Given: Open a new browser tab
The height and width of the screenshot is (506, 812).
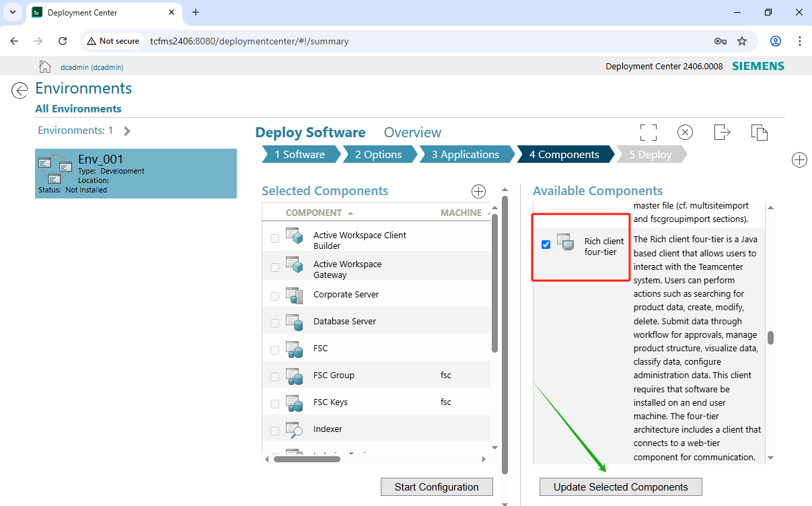Looking at the screenshot, I should 196,12.
